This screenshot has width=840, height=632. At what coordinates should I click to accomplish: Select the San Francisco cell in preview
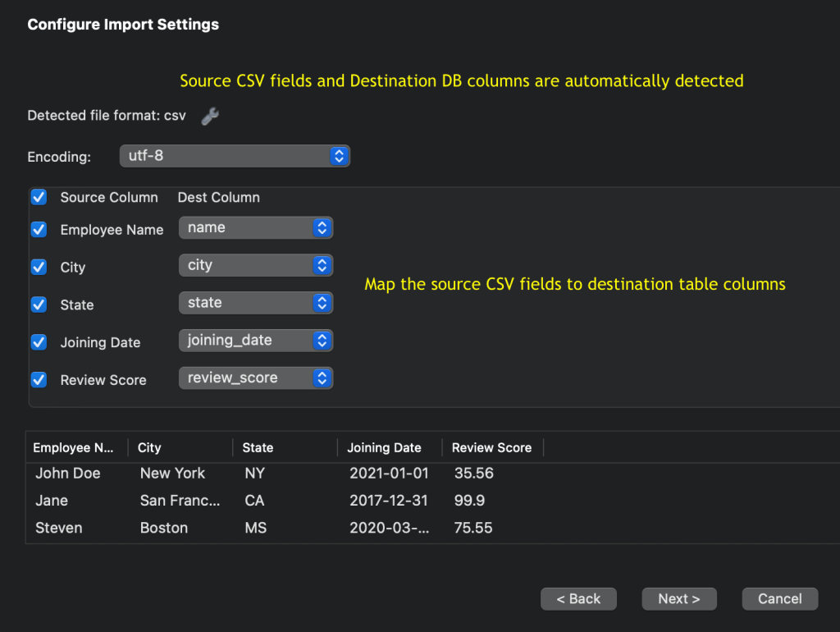point(180,501)
